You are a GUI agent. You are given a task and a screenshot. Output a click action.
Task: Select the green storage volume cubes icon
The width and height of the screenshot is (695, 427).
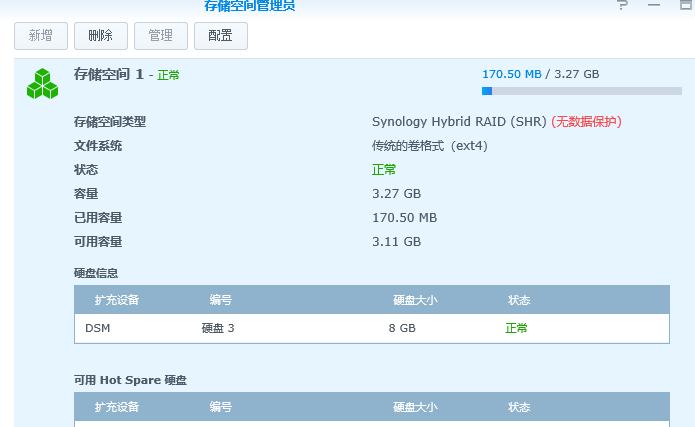(43, 84)
